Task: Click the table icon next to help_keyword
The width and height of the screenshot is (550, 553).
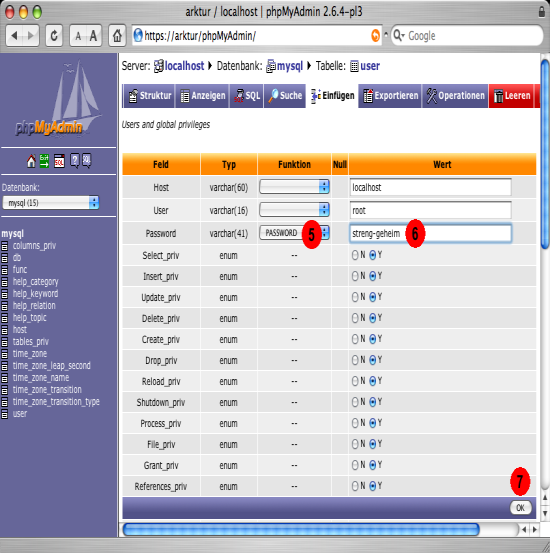Action: point(5,294)
